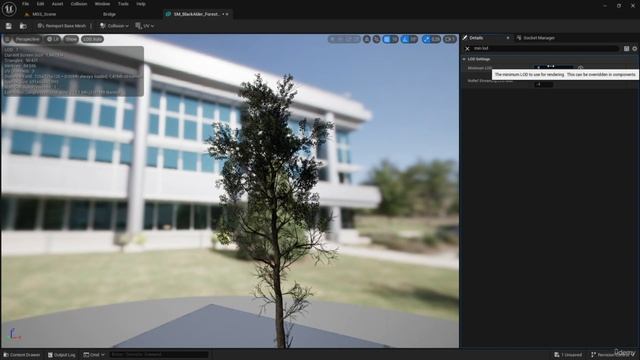Open the Output Log
Viewport: 640px width, 360px height.
[62, 355]
